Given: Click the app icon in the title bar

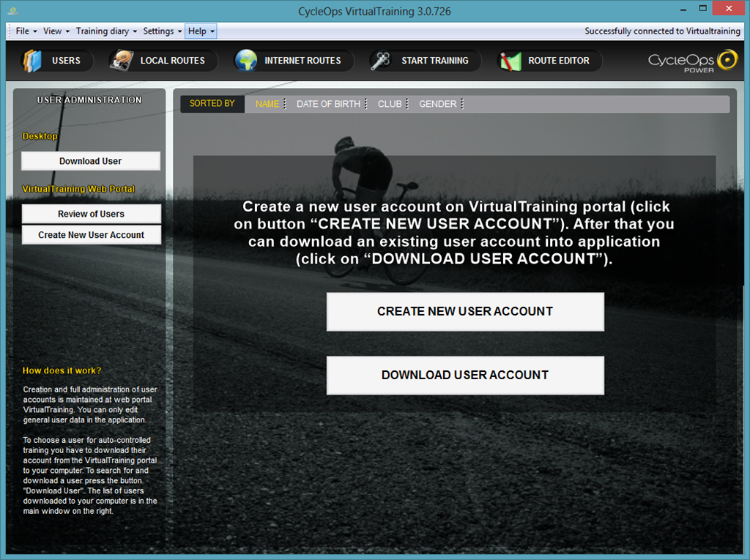Looking at the screenshot, I should pos(13,10).
